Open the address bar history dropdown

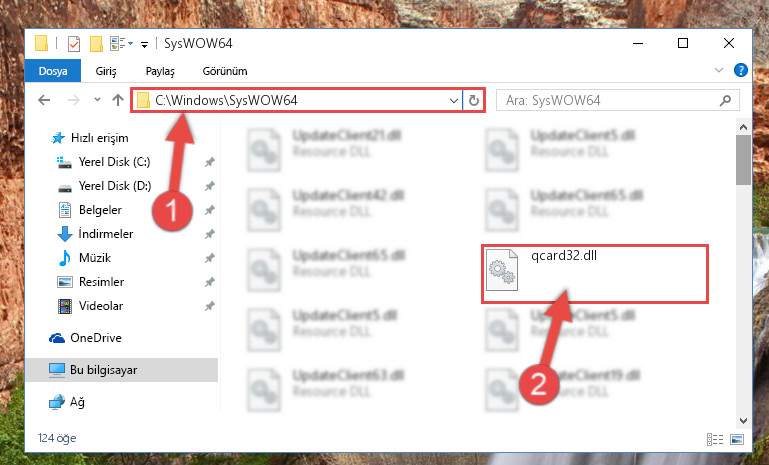coord(454,101)
